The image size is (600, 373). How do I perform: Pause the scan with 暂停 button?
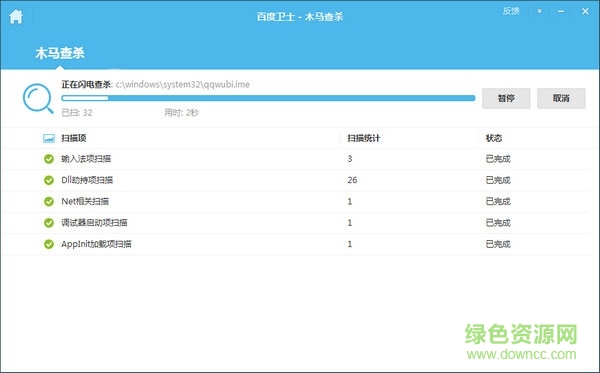(506, 98)
